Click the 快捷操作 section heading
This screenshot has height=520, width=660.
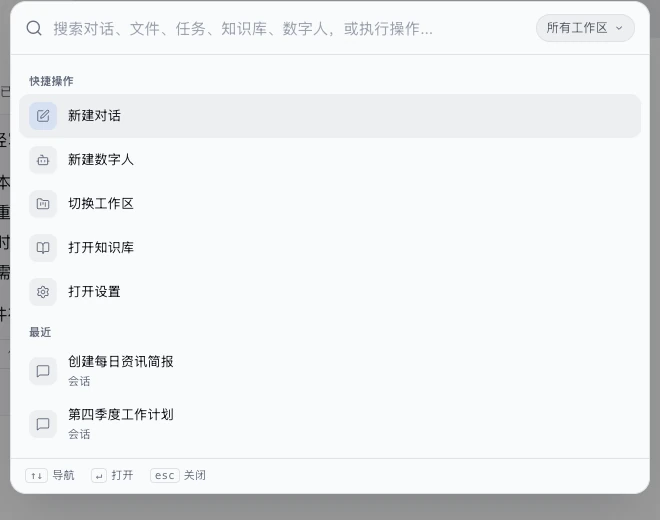click(51, 81)
